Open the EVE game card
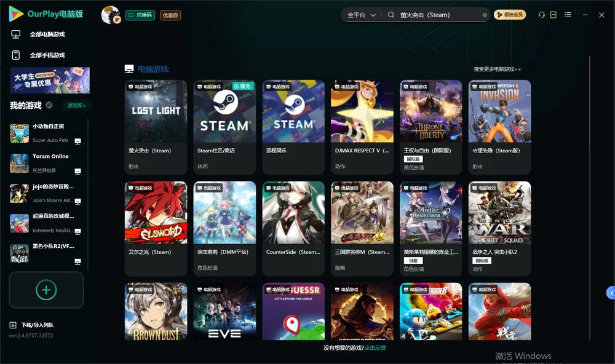 224,312
